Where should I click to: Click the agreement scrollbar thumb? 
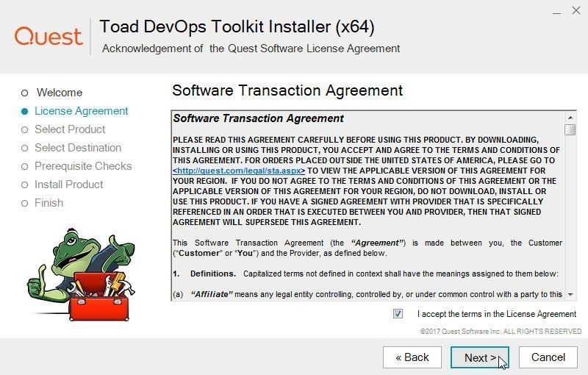click(570, 129)
